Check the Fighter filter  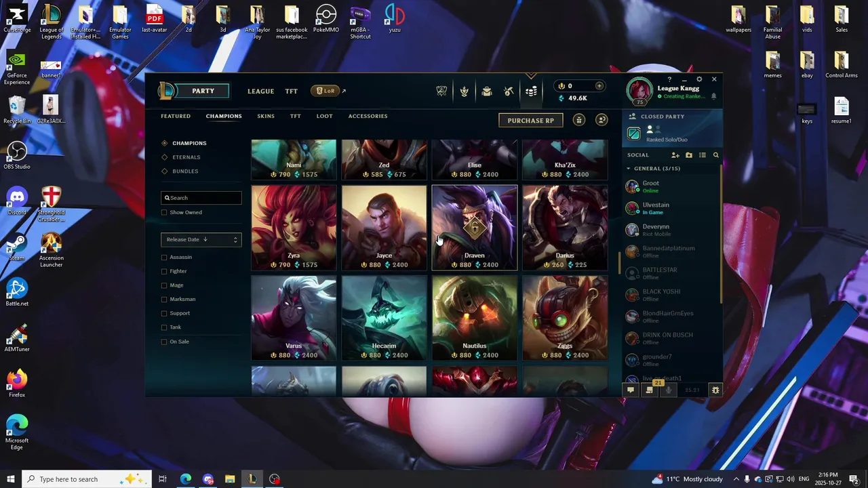164,271
